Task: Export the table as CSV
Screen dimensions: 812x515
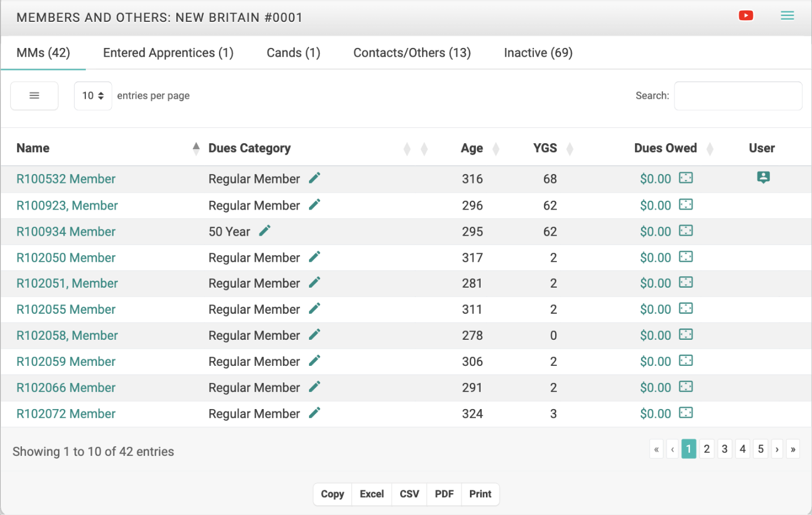Action: [410, 494]
